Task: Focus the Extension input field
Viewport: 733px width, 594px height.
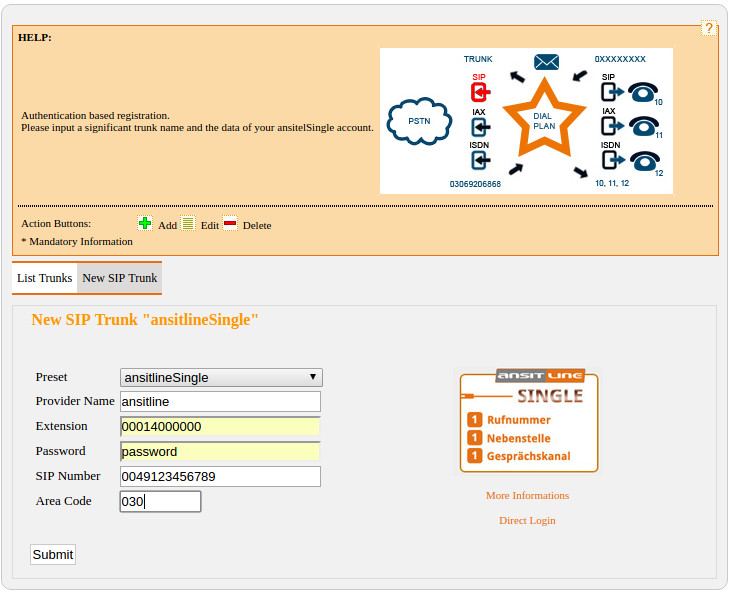Action: (220, 426)
